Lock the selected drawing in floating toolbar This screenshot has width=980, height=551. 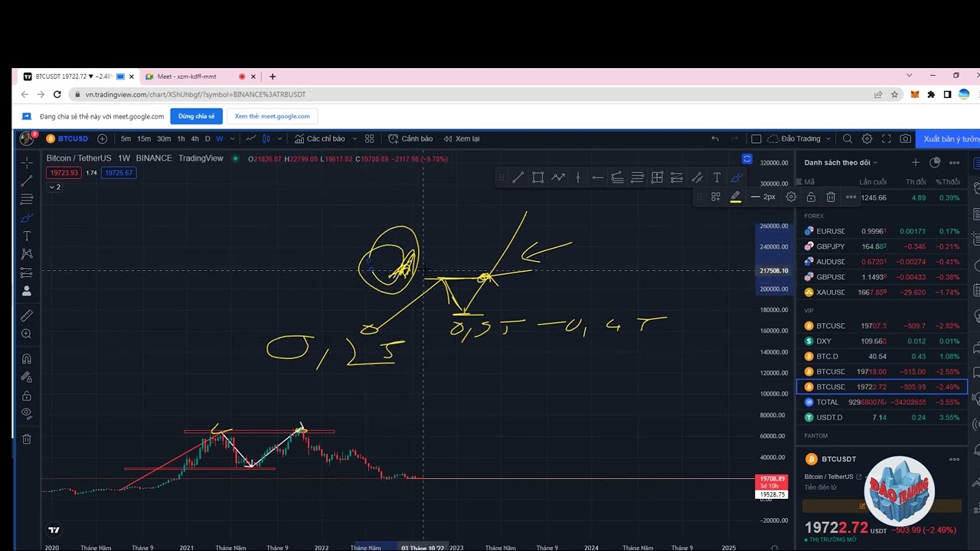(x=811, y=197)
